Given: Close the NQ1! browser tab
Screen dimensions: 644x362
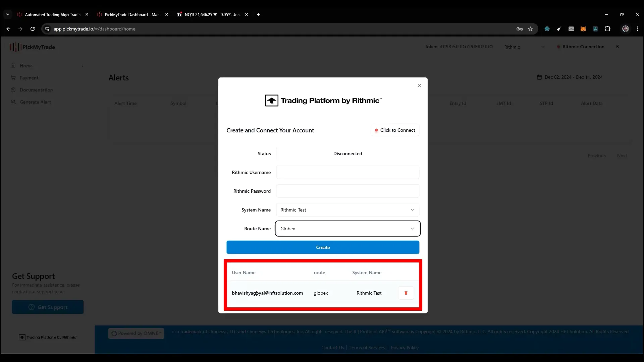Looking at the screenshot, I should [x=247, y=14].
